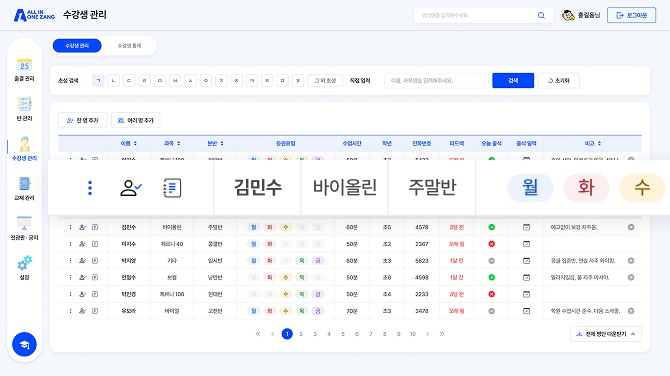Image resolution: width=670 pixels, height=376 pixels.
Task: Click the person-check icon in magnified row
Action: 131,188
